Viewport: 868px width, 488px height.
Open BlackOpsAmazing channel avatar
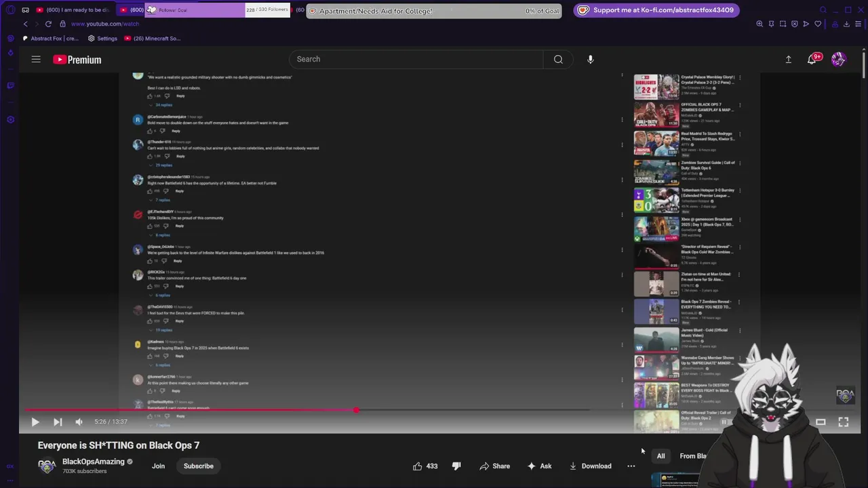click(47, 466)
